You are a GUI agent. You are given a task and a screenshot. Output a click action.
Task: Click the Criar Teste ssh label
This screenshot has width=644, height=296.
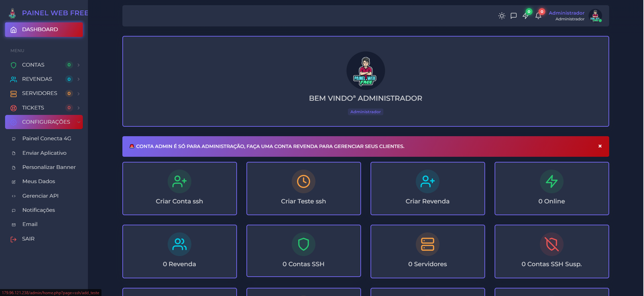(x=303, y=202)
